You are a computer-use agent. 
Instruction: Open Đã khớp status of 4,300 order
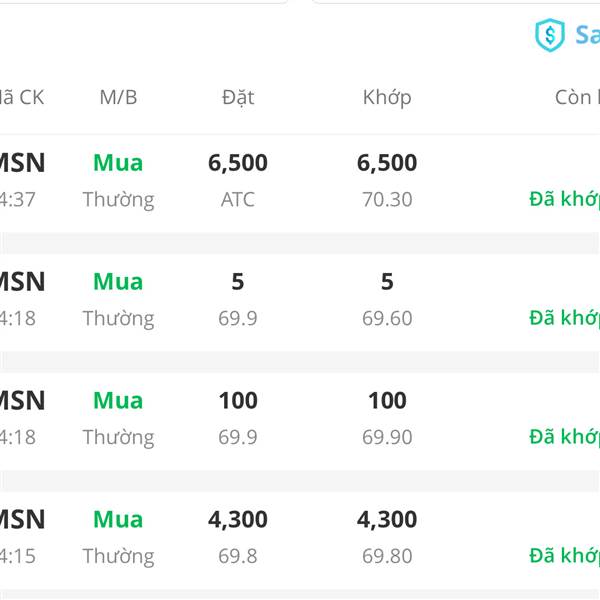pyautogui.click(x=564, y=556)
